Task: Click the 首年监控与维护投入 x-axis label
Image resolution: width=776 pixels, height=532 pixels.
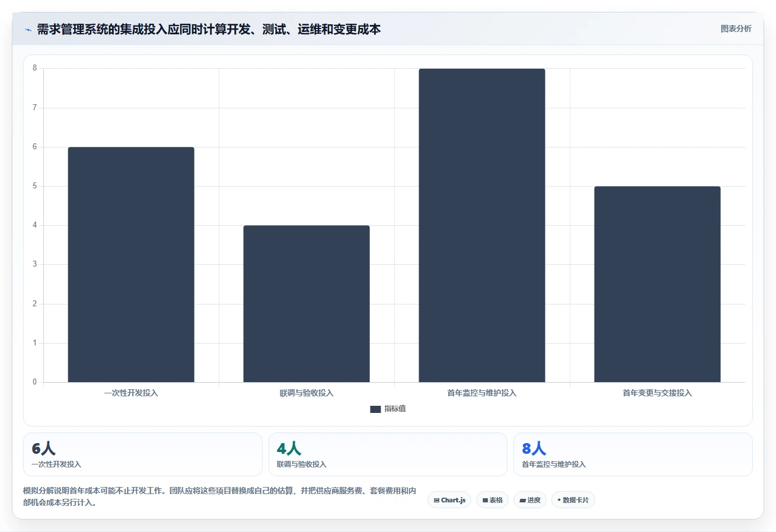Action: [482, 393]
